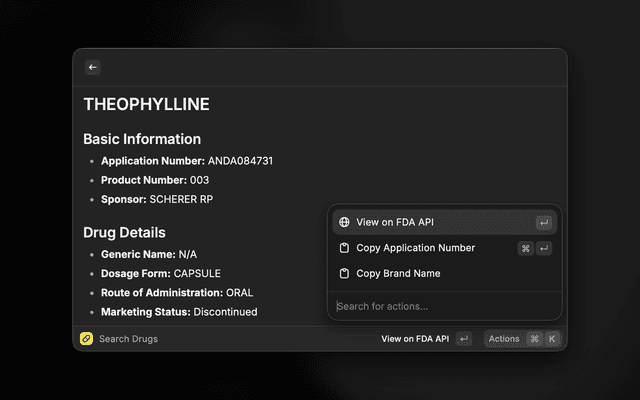
Task: Click the K key badge in bottom bar
Action: (551, 339)
